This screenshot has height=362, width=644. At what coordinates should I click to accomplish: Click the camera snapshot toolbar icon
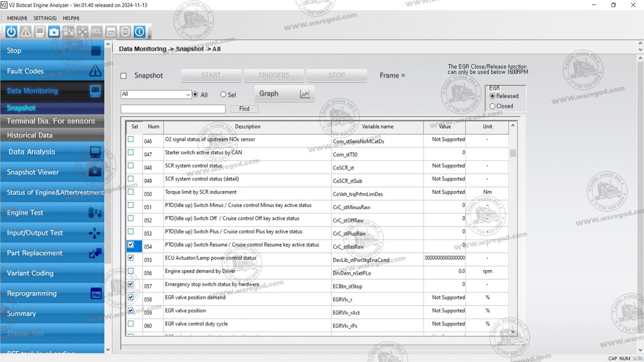coord(53,32)
